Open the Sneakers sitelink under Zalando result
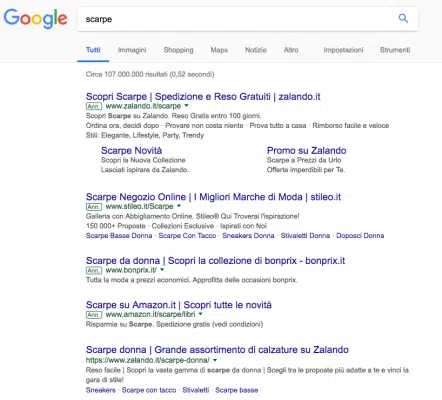The height and width of the screenshot is (400, 442). click(x=101, y=390)
